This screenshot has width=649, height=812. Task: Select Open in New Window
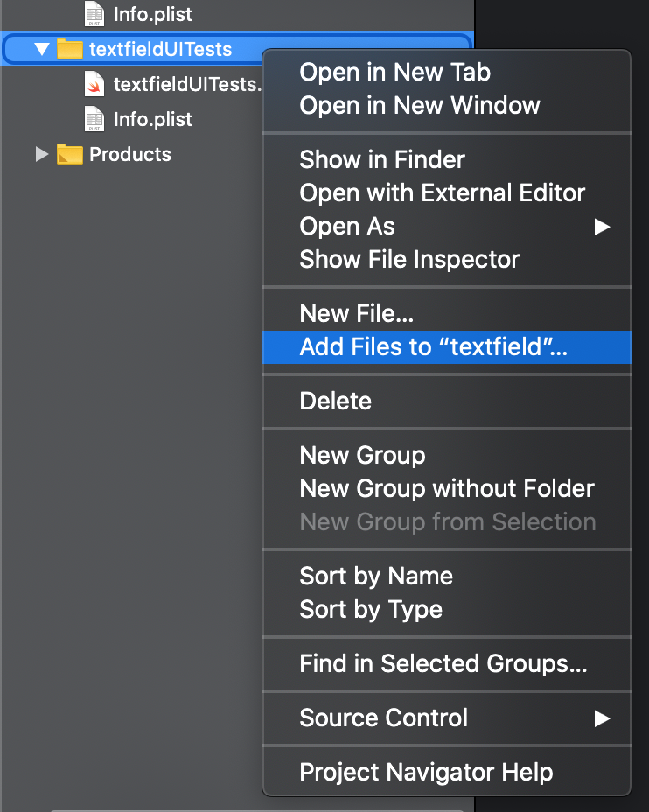[420, 105]
